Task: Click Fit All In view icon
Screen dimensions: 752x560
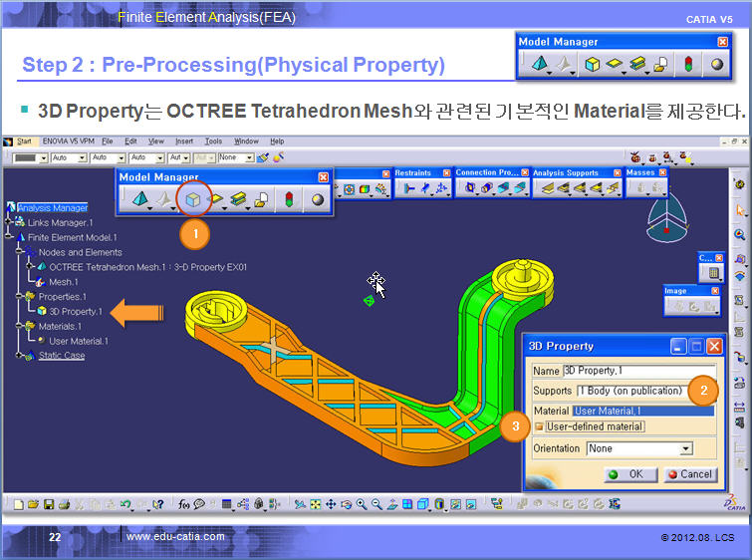Action: click(315, 504)
